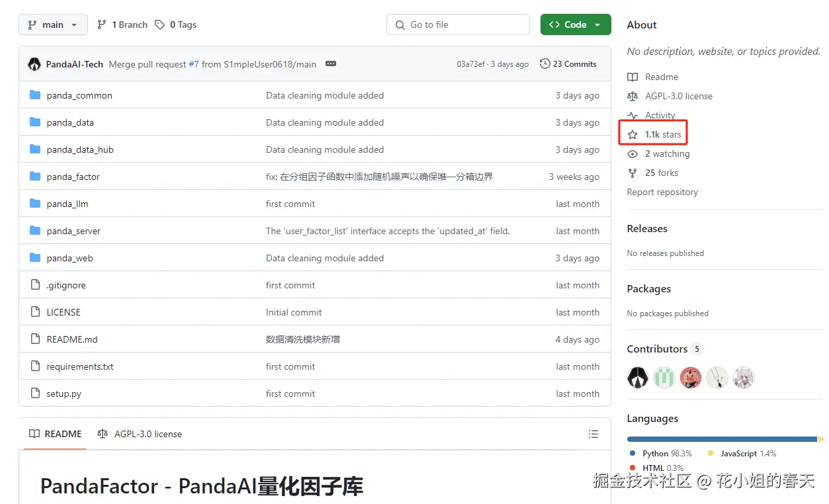Click the clock icon beside 23 Commits
The height and width of the screenshot is (504, 829).
click(545, 64)
